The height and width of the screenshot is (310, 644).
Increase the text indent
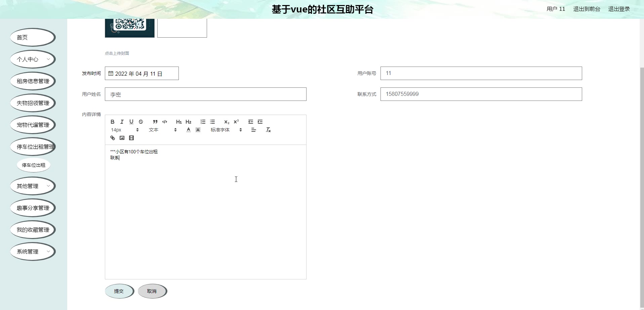[x=260, y=122]
